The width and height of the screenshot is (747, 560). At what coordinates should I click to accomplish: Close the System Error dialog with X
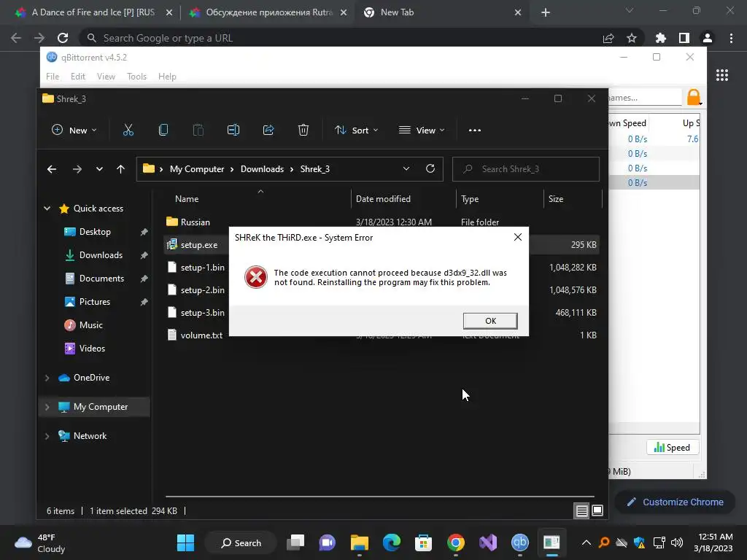518,237
